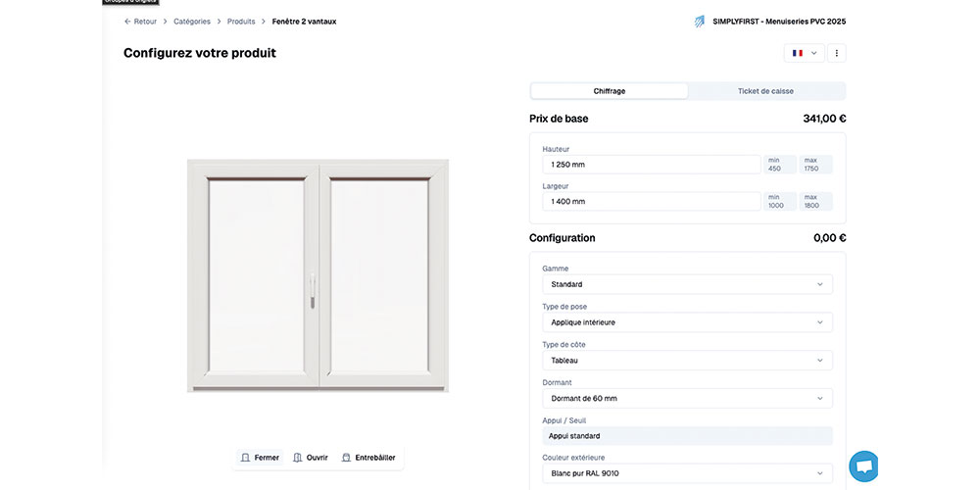The height and width of the screenshot is (490, 980).
Task: Open the Type de côte dropdown
Action: 686,361
